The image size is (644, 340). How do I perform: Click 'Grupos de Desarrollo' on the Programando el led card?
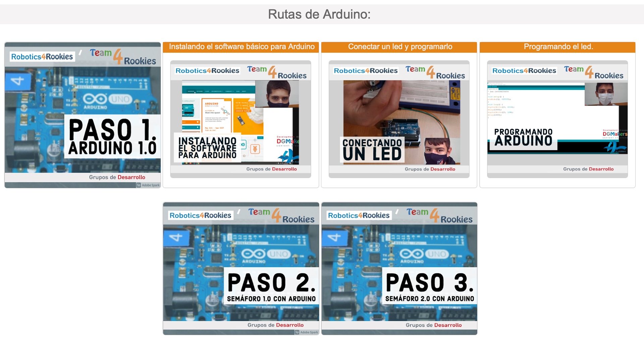[x=588, y=169]
